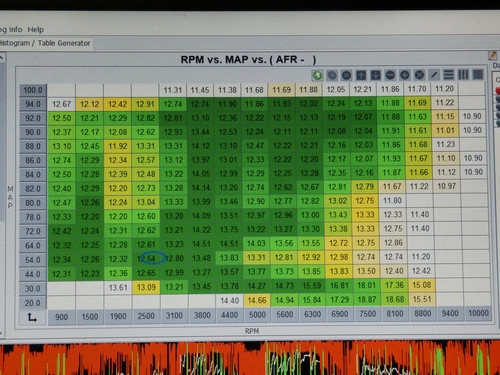The height and width of the screenshot is (375, 500).
Task: Click the add (plus) circle icon
Action: [405, 75]
